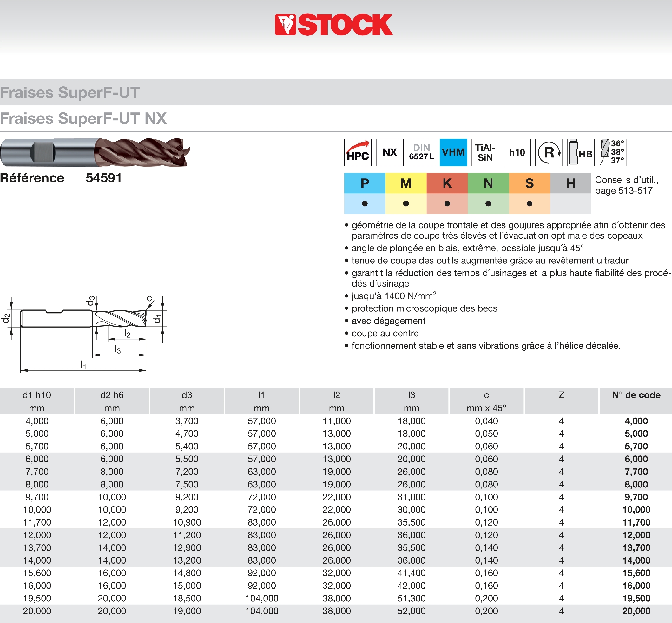Viewport: 672px width, 623px height.
Task: Click the 36° 38° 37° helix angle icon
Action: [x=612, y=152]
